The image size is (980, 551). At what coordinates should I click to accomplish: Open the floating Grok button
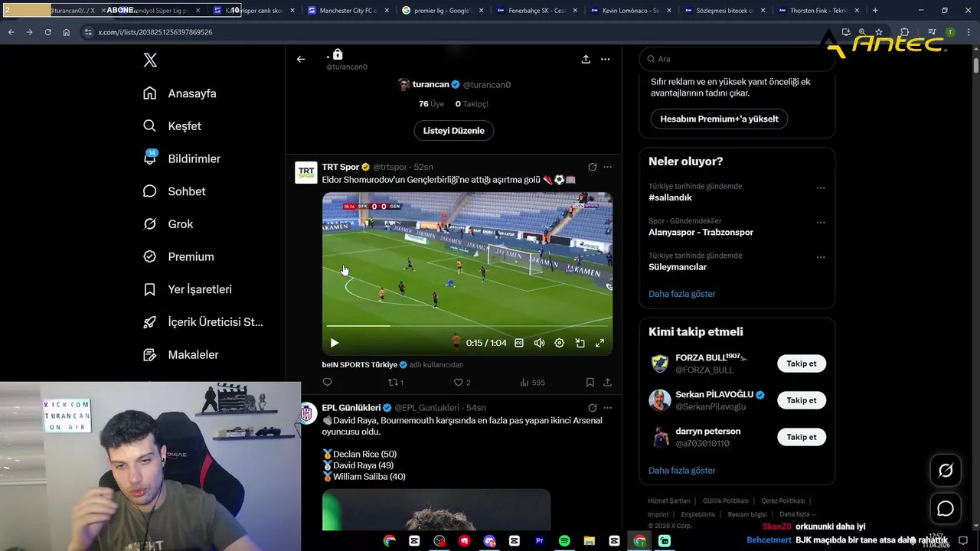pos(946,471)
